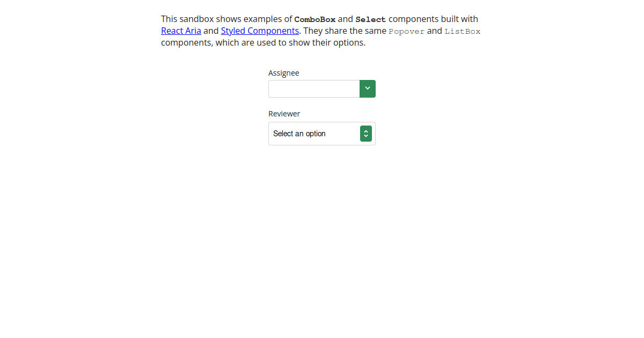
Task: Click the word "options" ending the paragraph
Action: pyautogui.click(x=347, y=43)
